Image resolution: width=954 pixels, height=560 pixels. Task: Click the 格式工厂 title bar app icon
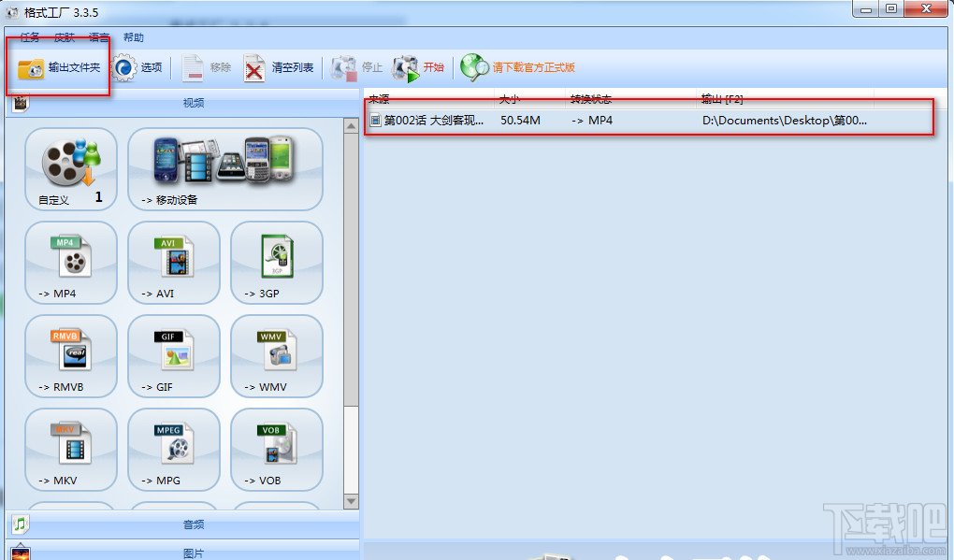[x=12, y=12]
